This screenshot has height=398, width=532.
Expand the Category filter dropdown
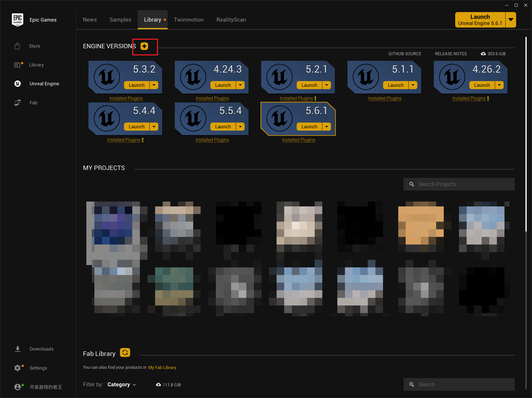click(x=122, y=384)
